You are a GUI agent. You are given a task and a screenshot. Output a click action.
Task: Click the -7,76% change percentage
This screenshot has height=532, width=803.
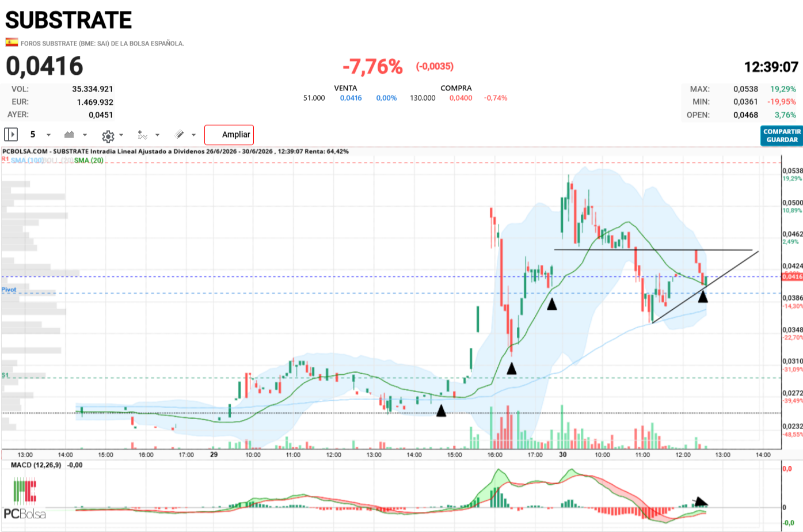372,67
